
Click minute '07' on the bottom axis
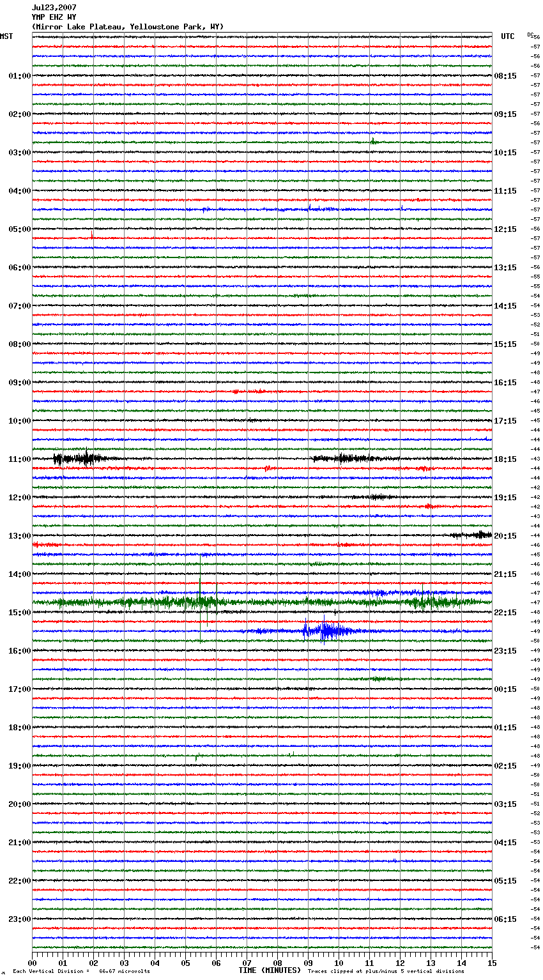pos(247,963)
